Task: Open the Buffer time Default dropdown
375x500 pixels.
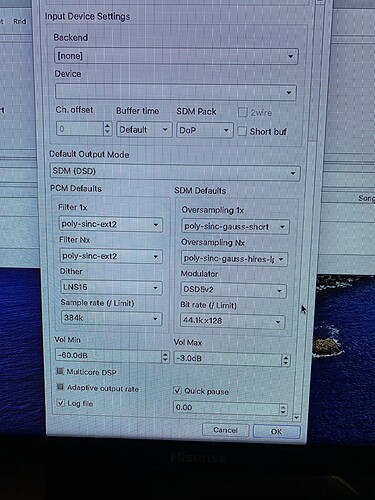Action: tap(144, 130)
